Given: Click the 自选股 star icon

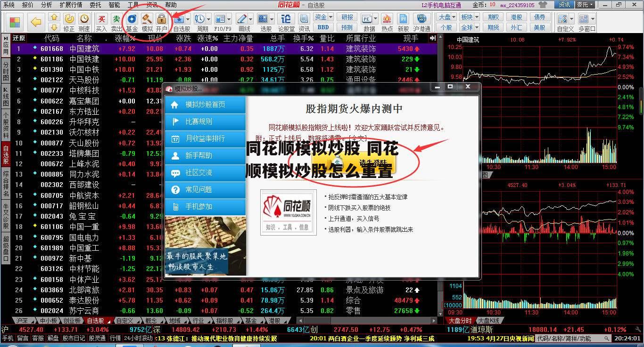Looking at the screenshot, I should (179, 19).
